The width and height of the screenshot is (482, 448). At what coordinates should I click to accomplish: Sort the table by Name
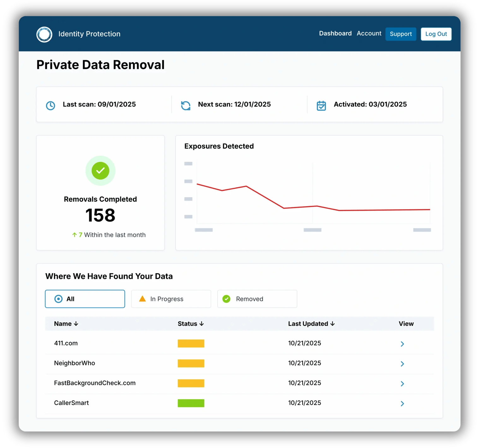66,324
